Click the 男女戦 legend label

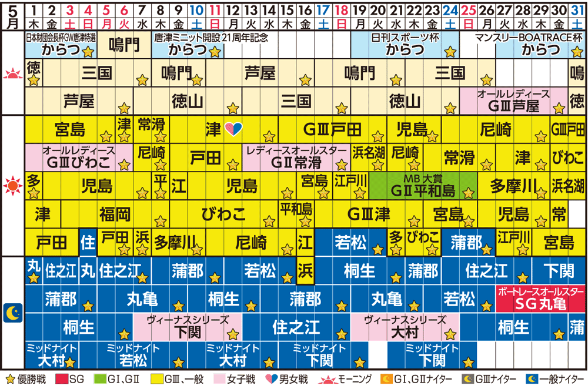(x=293, y=379)
